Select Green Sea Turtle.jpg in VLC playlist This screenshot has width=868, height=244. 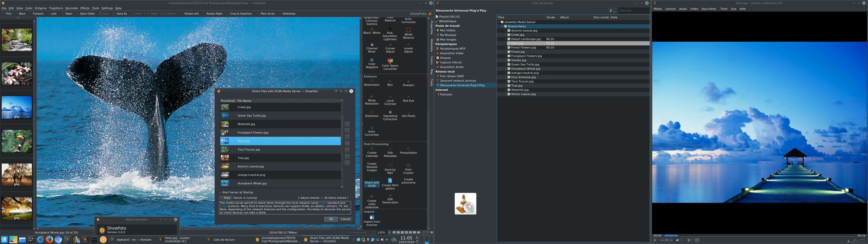[x=525, y=64]
